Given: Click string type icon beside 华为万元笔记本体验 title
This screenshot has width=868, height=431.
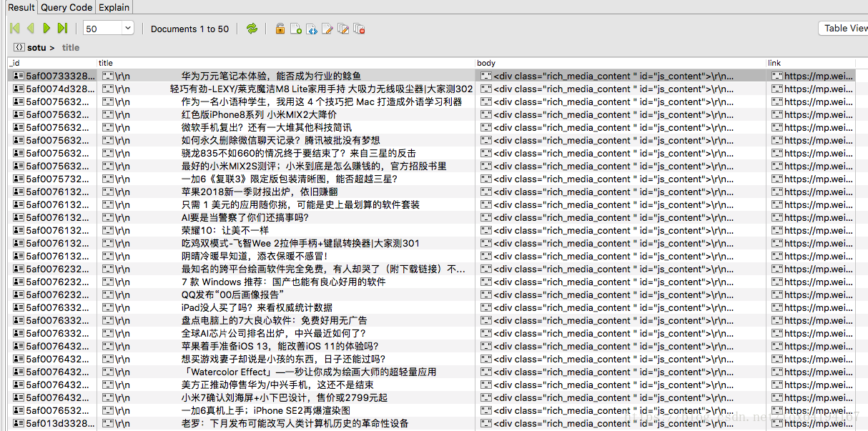Looking at the screenshot, I should (108, 76).
